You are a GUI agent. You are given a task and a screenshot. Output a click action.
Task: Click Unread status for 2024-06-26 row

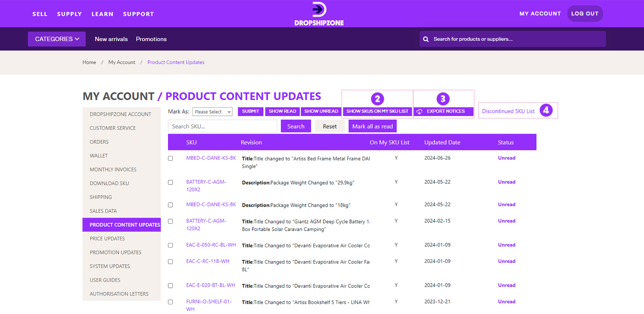coord(506,158)
